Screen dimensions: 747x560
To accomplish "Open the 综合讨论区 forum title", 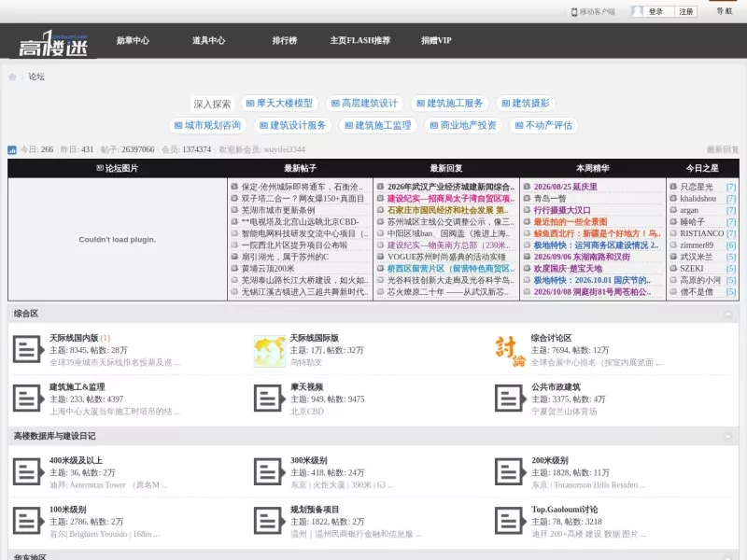I will pyautogui.click(x=551, y=338).
